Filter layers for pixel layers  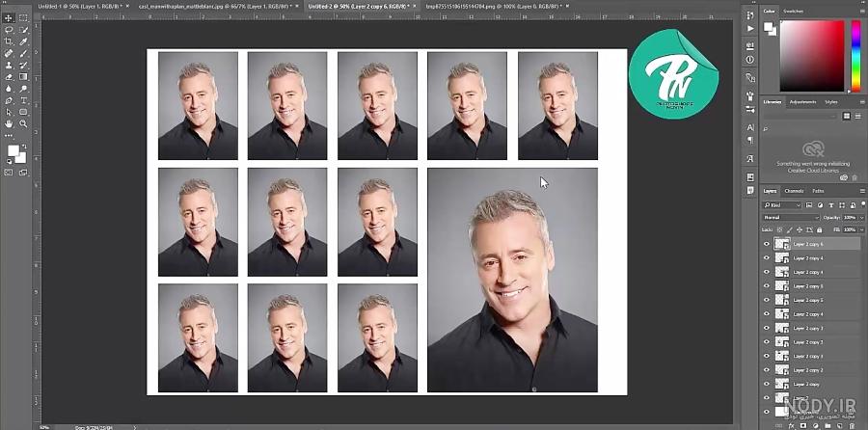pos(809,205)
